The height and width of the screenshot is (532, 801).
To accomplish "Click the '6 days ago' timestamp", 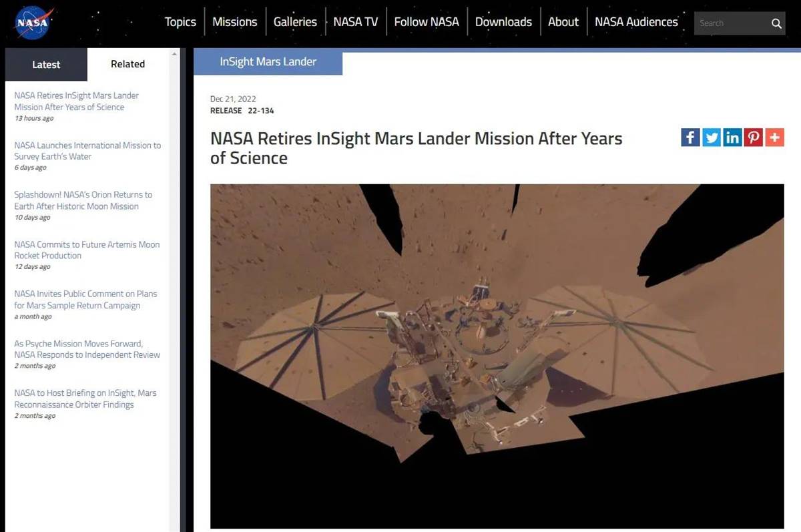I will click(x=30, y=168).
